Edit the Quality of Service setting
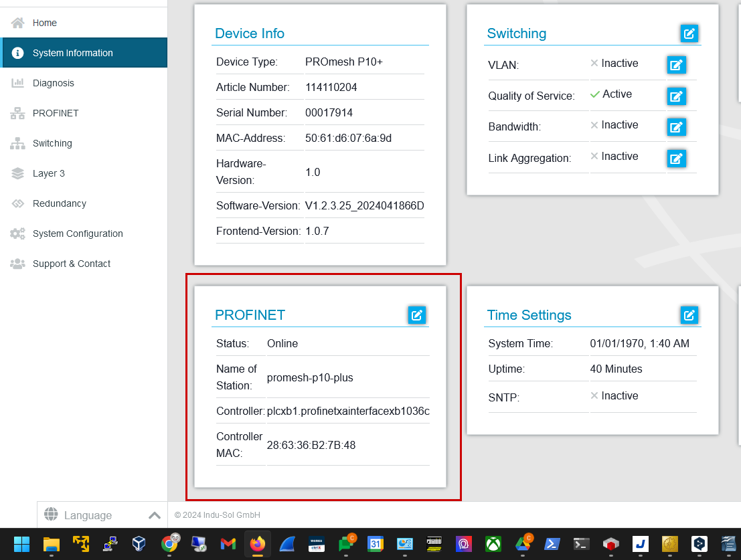The width and height of the screenshot is (741, 560). 676,96
